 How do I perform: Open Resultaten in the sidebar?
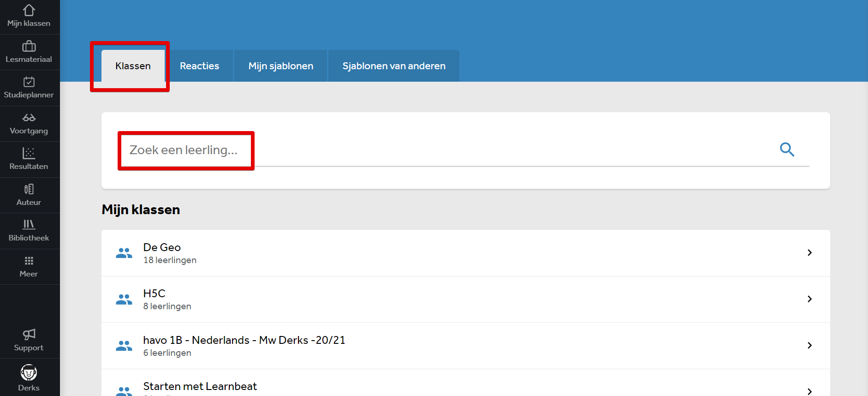point(29,159)
